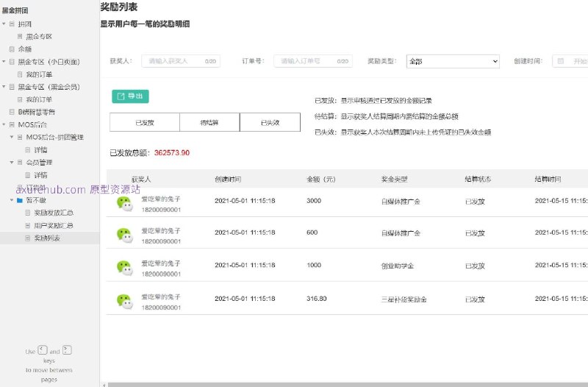Open 我的订单 under 黑金专区（小白页面）
Image resolution: width=588 pixels, height=387 pixels.
point(39,74)
